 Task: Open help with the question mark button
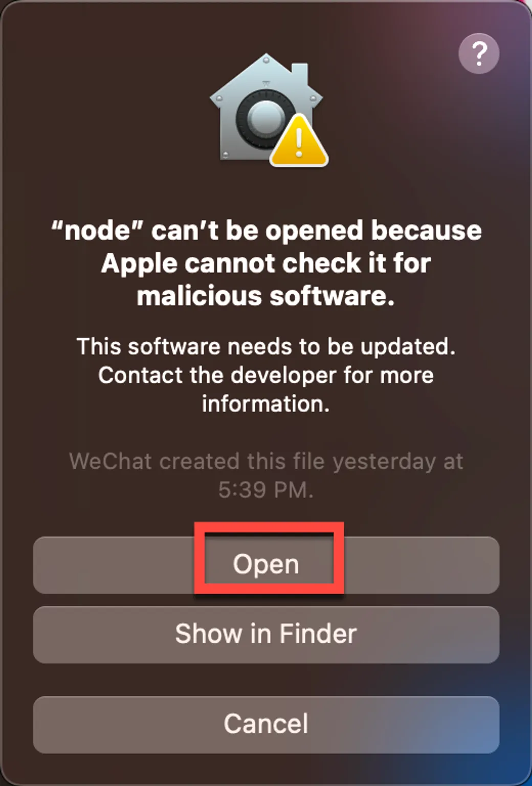tap(479, 53)
